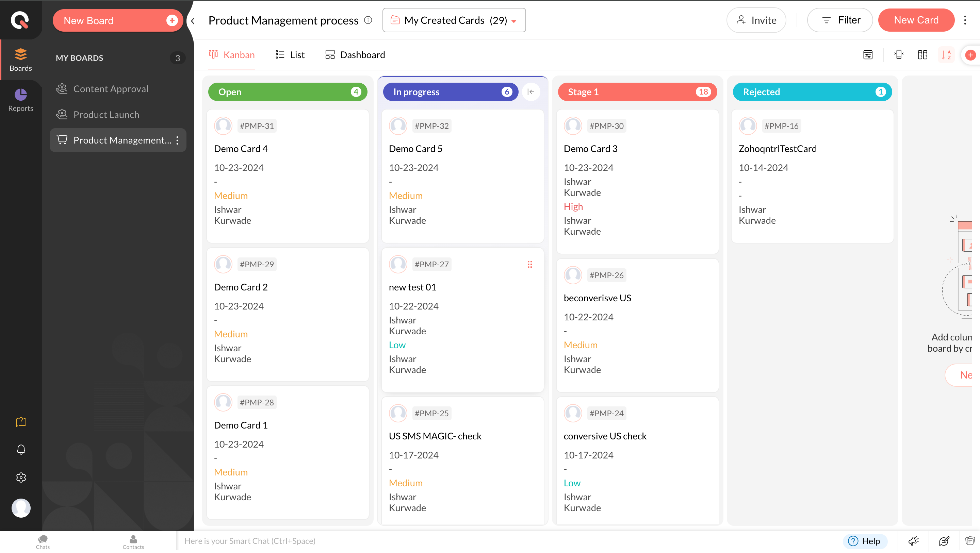Image resolution: width=980 pixels, height=553 pixels.
Task: Click the notifications bell icon
Action: [x=21, y=450]
